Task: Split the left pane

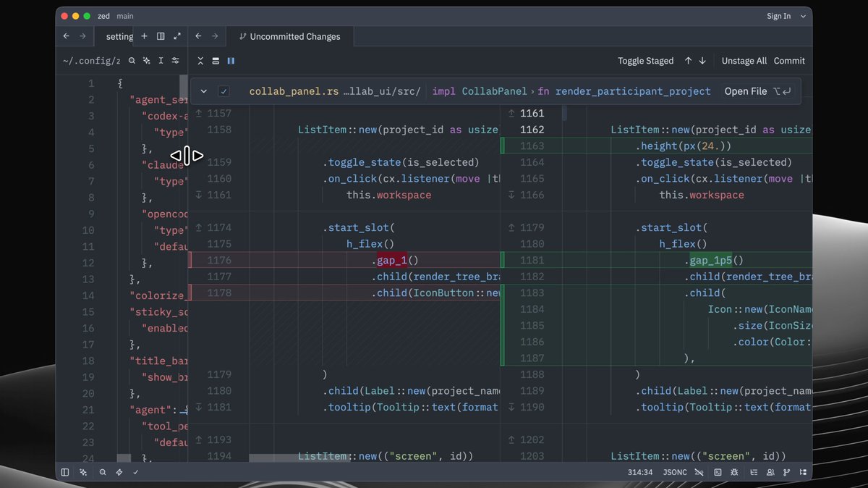Action: coord(161,36)
